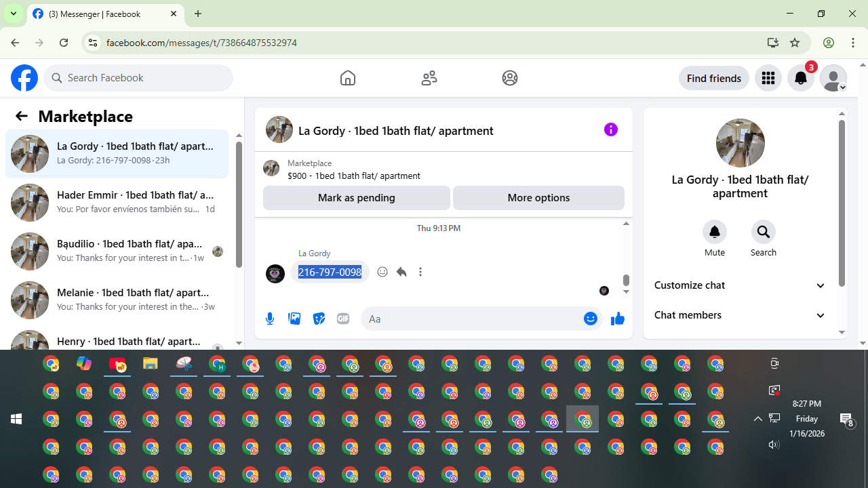
Task: Open Hader Emmir conversation
Action: 117,203
